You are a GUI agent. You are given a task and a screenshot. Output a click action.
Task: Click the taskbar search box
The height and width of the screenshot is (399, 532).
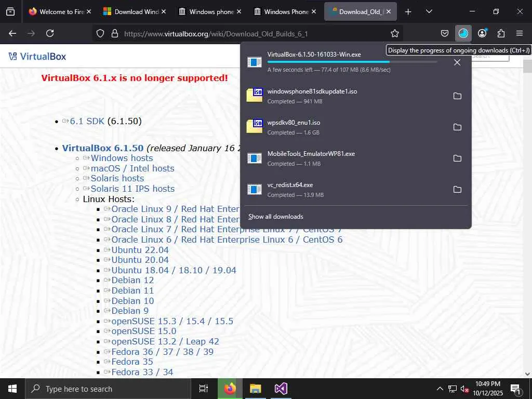108,389
